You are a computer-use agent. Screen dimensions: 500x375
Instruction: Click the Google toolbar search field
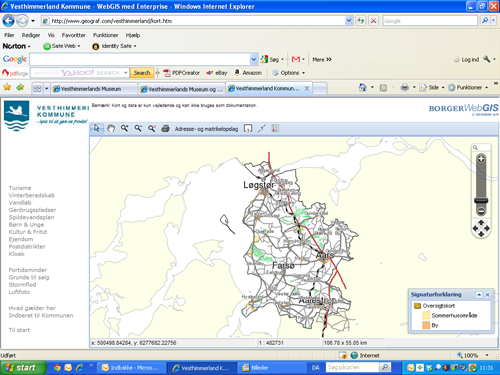[x=140, y=60]
